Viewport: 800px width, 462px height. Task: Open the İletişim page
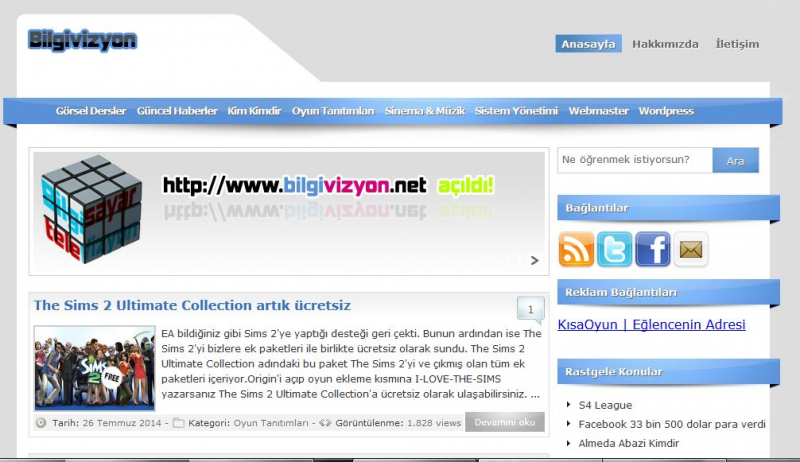click(737, 44)
